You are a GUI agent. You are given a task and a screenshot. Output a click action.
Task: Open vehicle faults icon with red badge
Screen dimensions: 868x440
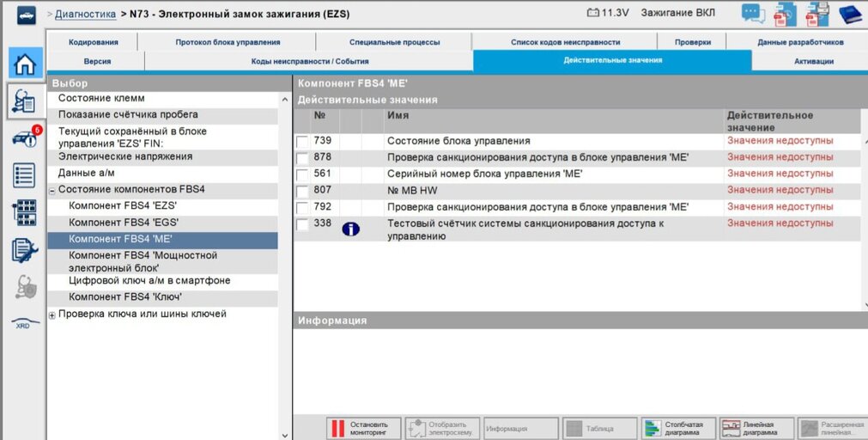click(26, 137)
